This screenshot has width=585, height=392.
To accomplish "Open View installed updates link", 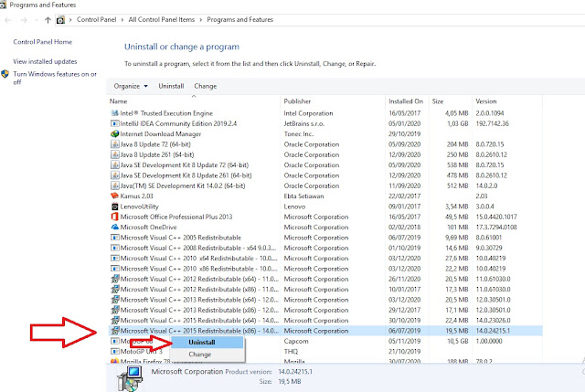I will pos(45,61).
